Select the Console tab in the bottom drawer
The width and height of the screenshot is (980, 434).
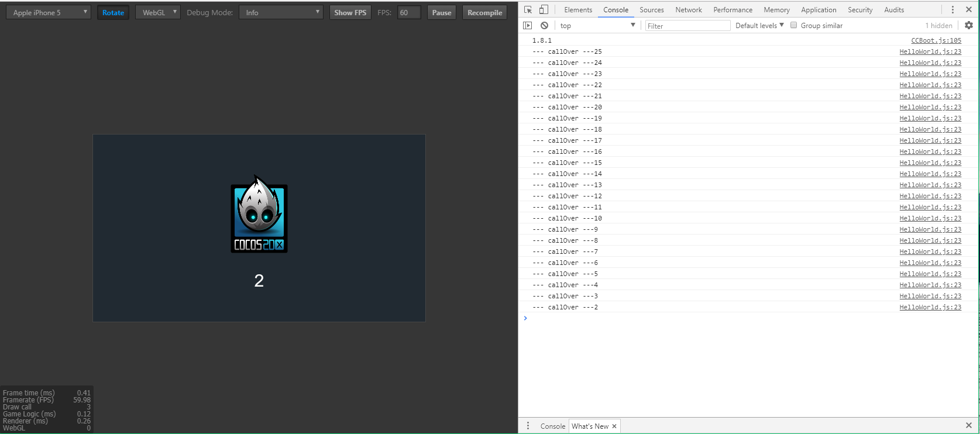tap(553, 426)
